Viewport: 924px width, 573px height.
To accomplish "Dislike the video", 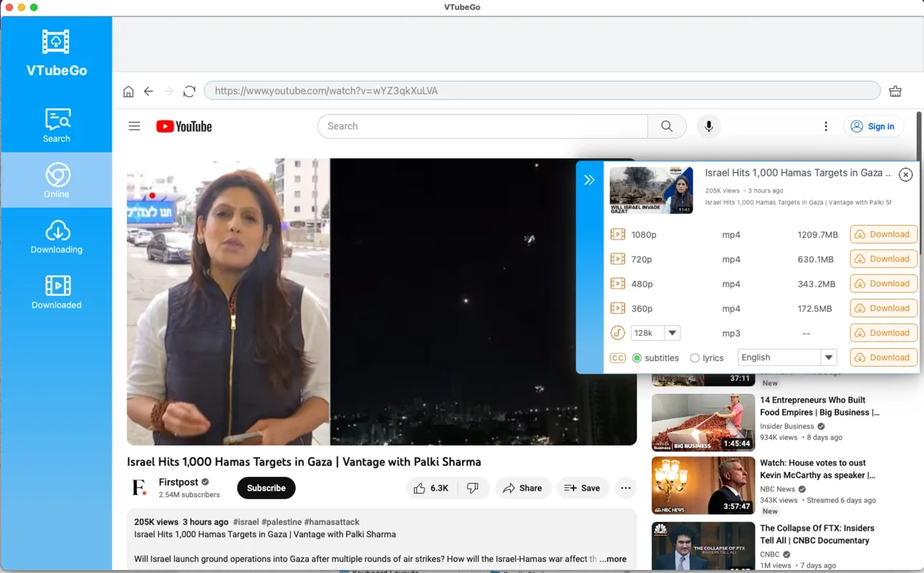I will (x=473, y=488).
